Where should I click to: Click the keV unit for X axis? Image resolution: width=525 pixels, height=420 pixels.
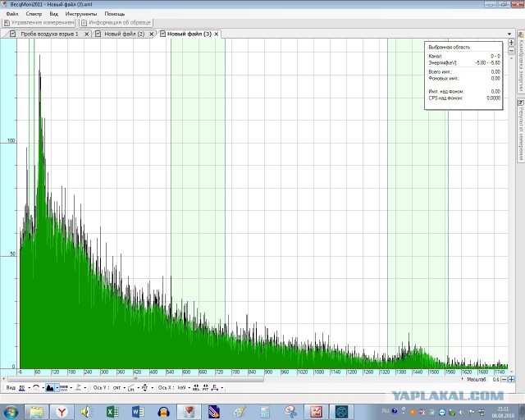click(x=182, y=388)
